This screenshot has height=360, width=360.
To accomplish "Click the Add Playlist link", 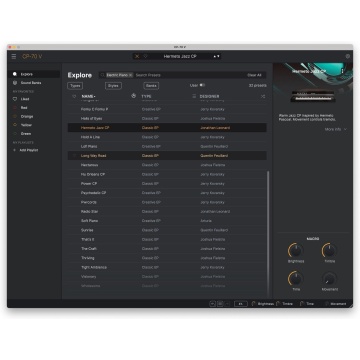I will 29,150.
